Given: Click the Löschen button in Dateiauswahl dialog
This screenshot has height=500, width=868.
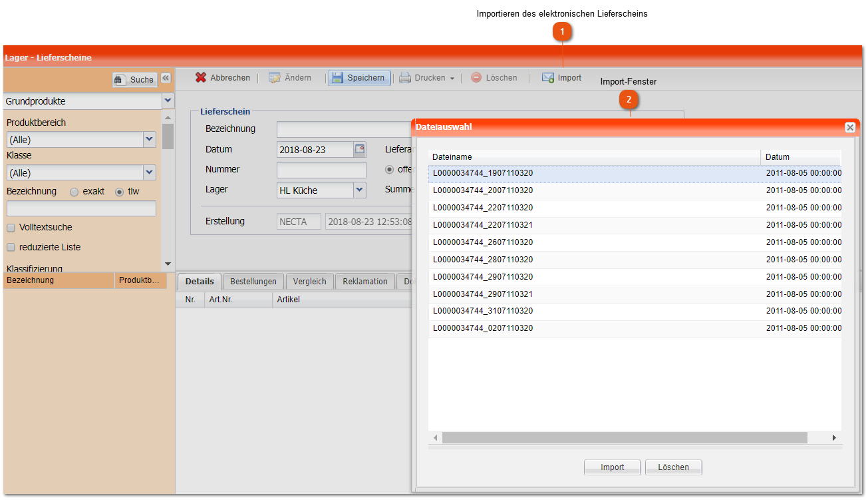Looking at the screenshot, I should coord(674,467).
